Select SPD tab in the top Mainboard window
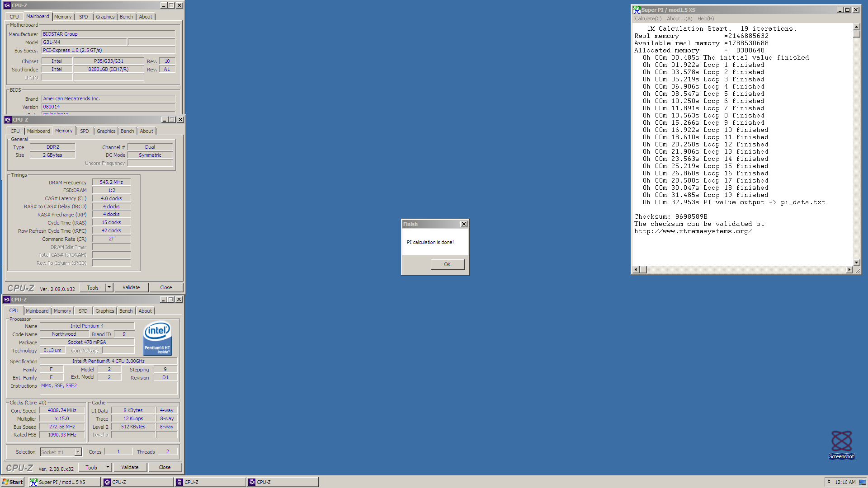Viewport: 868px width, 488px height. (84, 17)
